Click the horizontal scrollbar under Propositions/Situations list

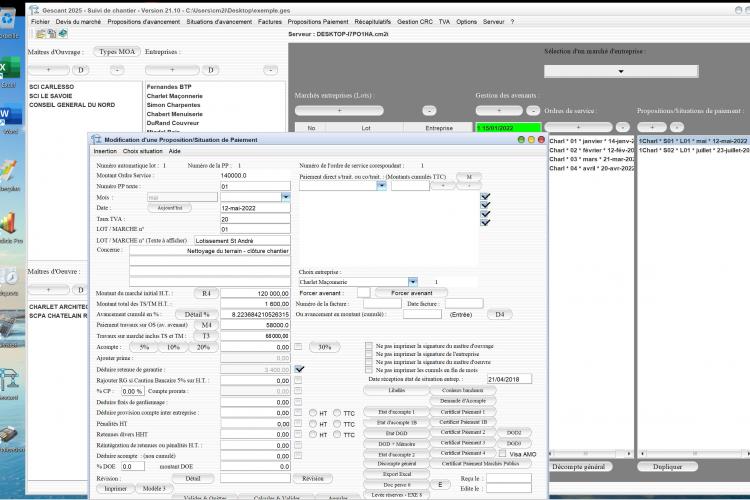pyautogui.click(x=694, y=453)
